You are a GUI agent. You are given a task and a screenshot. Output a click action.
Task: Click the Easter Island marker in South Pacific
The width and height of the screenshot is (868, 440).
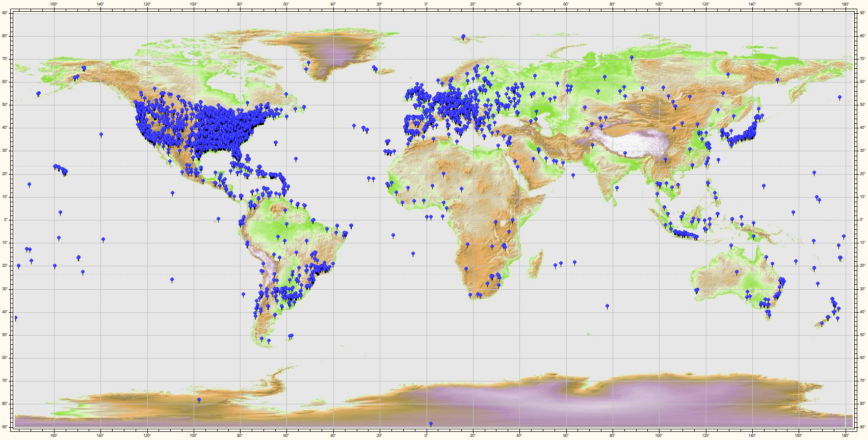(172, 280)
